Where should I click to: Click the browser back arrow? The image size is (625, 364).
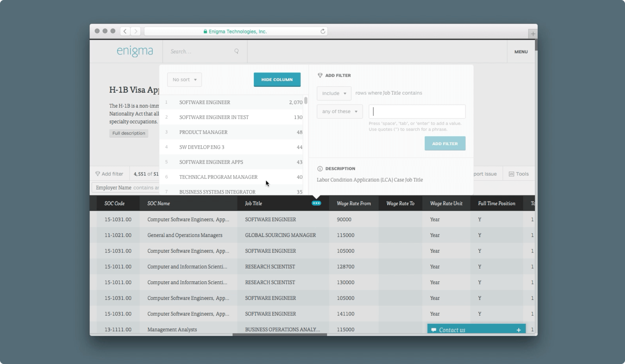125,31
